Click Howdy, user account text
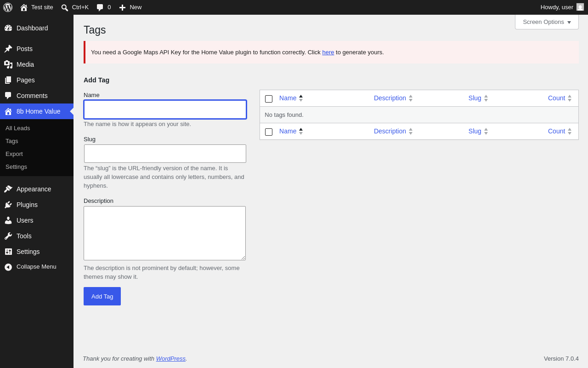The image size is (588, 368). pos(557,7)
